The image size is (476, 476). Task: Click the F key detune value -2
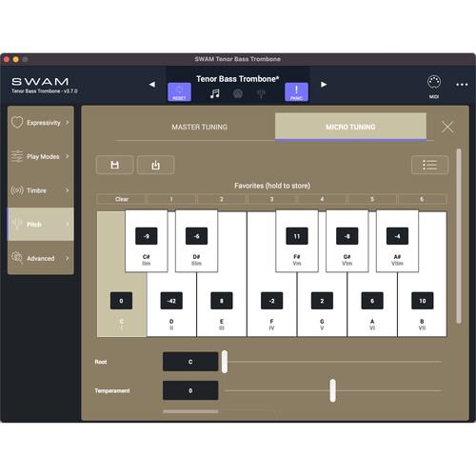271,301
